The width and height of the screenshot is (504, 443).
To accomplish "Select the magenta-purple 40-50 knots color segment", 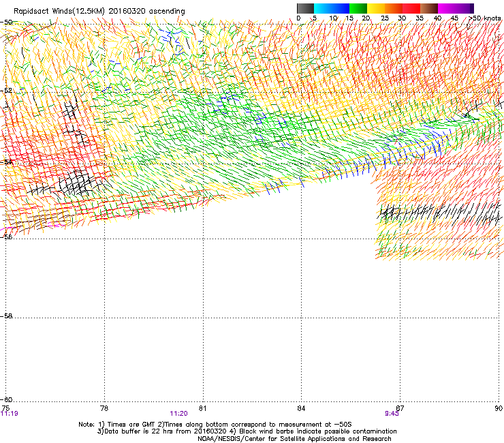I will 456,8.
